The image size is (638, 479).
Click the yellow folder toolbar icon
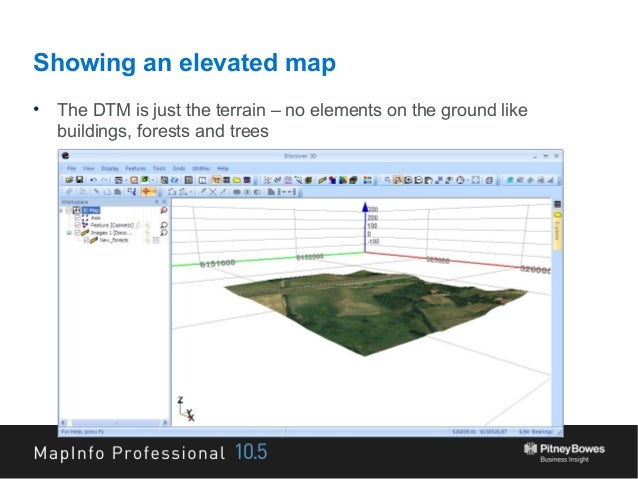click(x=237, y=180)
